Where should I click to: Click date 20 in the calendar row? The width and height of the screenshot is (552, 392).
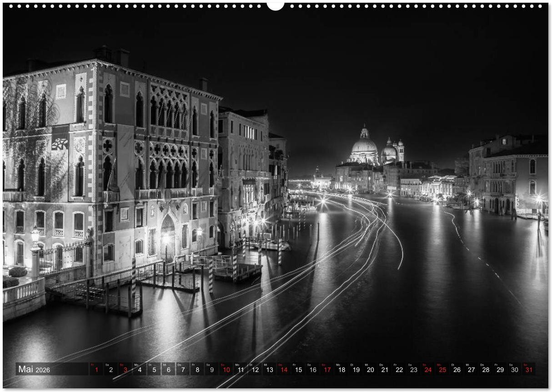370,369
